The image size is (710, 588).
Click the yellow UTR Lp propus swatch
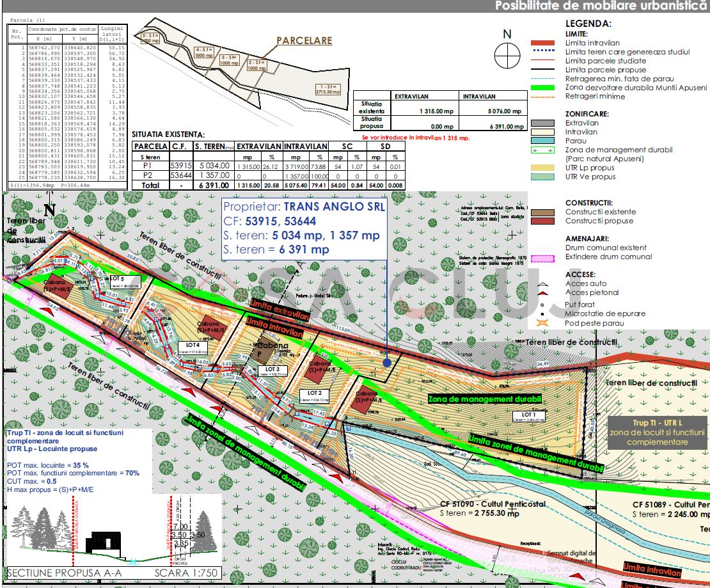542,168
